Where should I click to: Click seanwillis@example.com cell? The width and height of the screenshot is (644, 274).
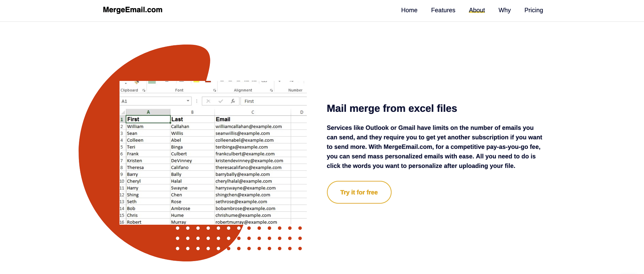[x=253, y=133]
